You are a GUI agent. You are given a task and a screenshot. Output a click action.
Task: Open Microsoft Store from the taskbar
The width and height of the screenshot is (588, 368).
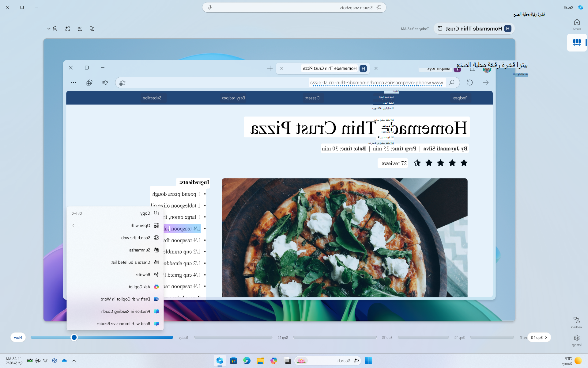(233, 361)
